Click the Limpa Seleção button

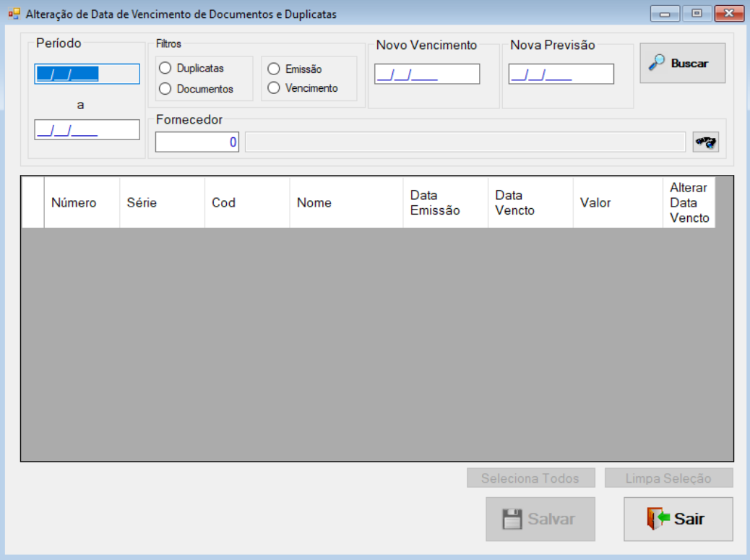pos(668,478)
